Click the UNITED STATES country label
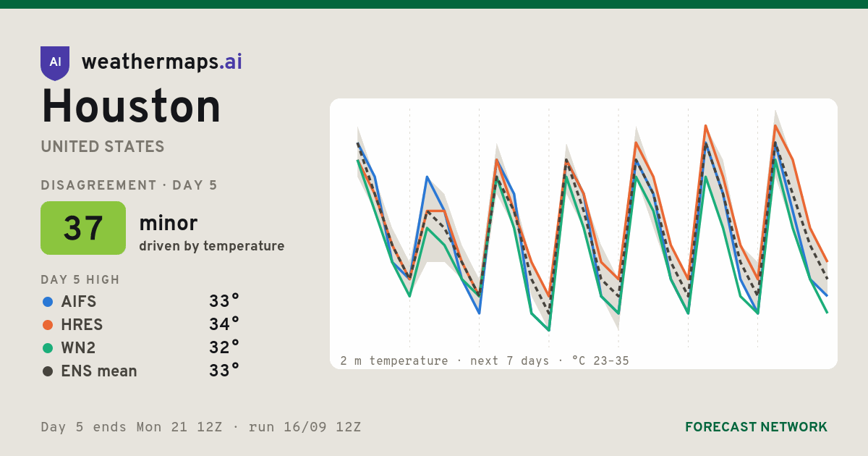Viewport: 868px width, 456px height. point(103,147)
